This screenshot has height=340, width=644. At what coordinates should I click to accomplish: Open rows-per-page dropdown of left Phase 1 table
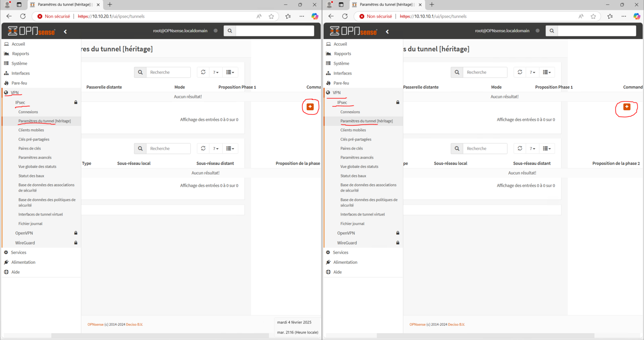point(216,72)
